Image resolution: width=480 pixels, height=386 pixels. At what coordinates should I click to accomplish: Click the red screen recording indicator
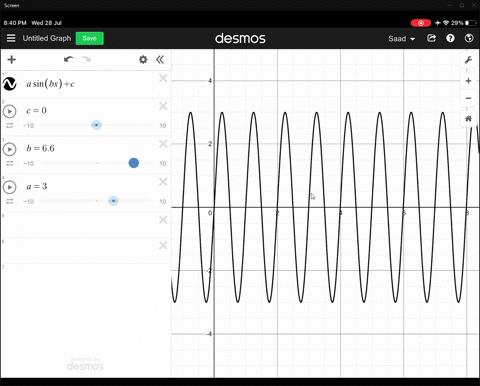click(x=421, y=23)
